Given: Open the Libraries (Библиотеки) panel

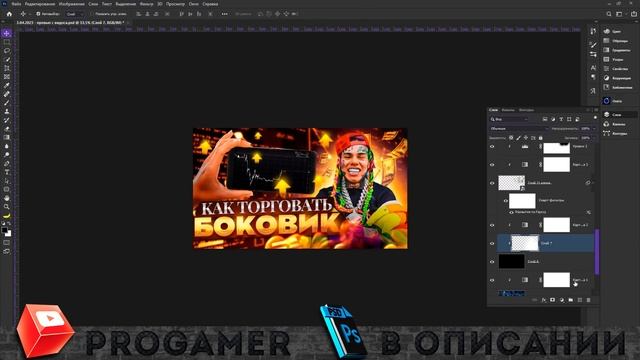Looking at the screenshot, I should [619, 87].
